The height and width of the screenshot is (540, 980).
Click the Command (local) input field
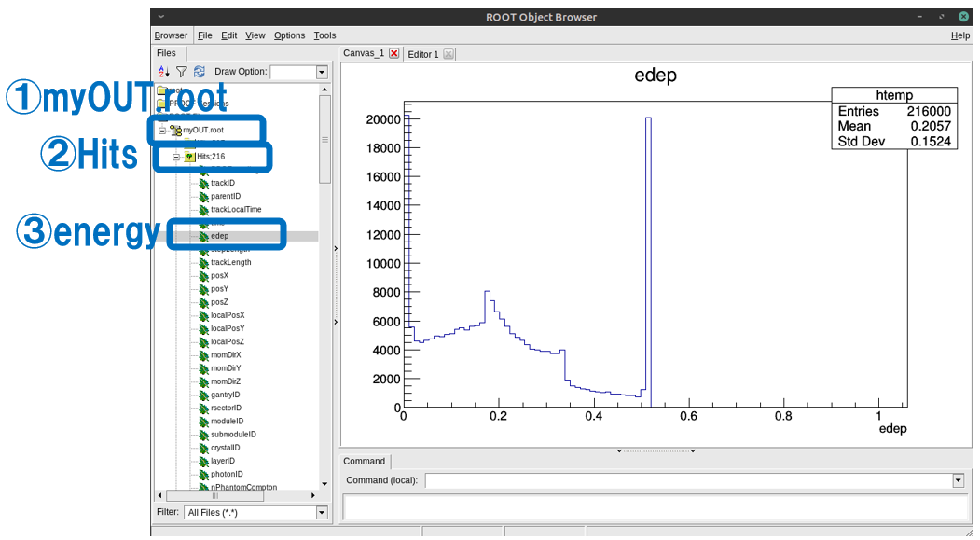688,480
